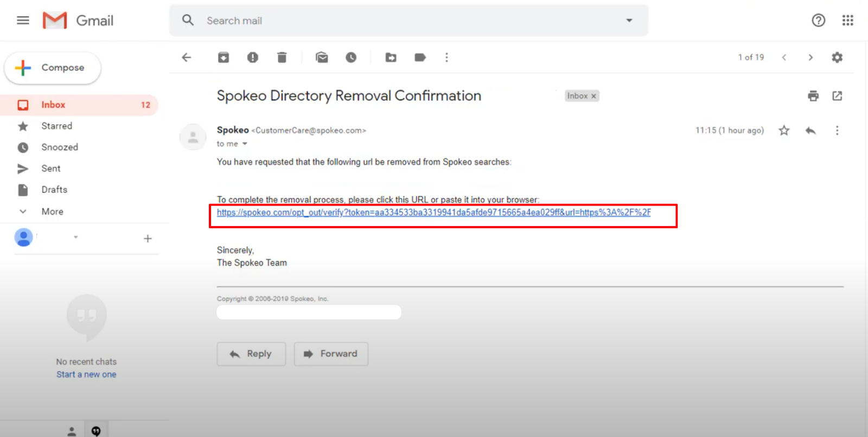Click the sender address CustomerCare@spokeo.com
Viewport: 868px width, 437px height.
(x=309, y=131)
